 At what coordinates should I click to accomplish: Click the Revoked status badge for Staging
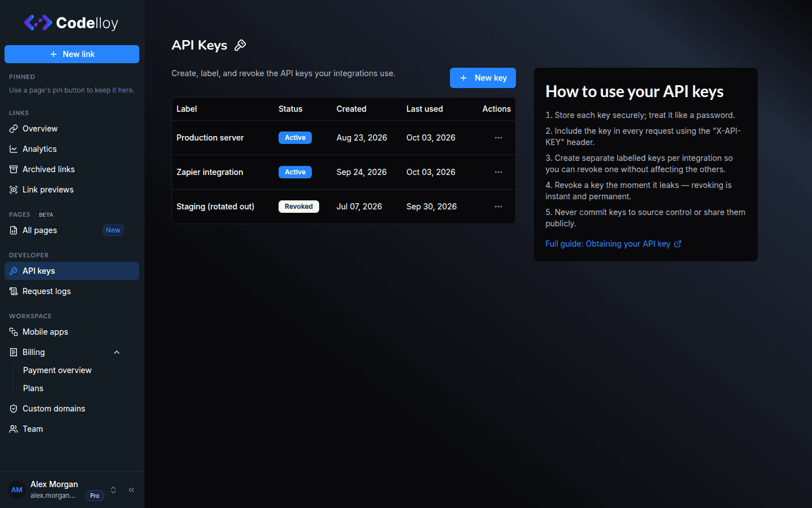299,207
